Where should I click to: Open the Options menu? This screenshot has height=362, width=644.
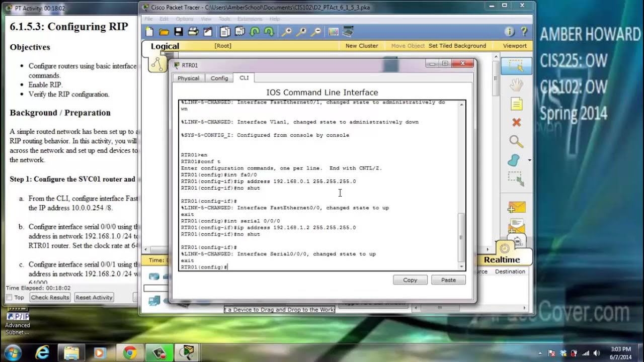185,19
